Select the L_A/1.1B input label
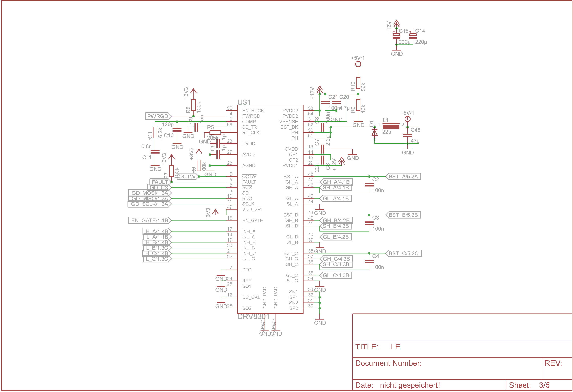 tap(158, 237)
